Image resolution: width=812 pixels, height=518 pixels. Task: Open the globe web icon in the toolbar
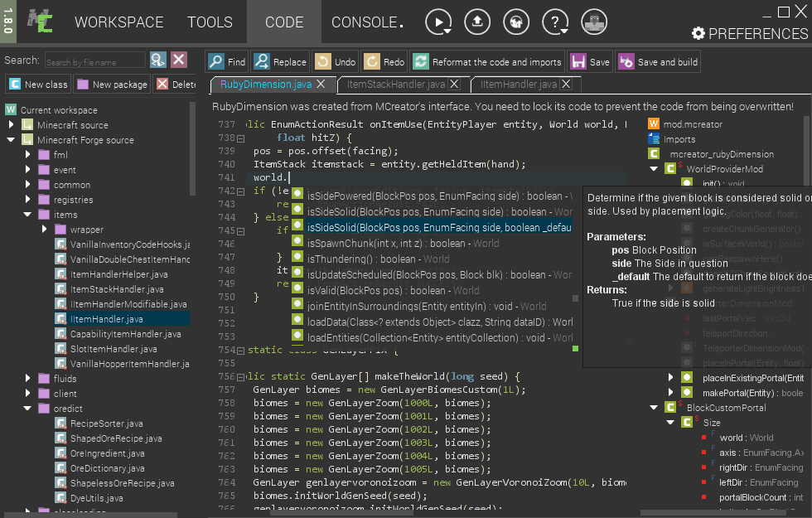click(x=516, y=22)
